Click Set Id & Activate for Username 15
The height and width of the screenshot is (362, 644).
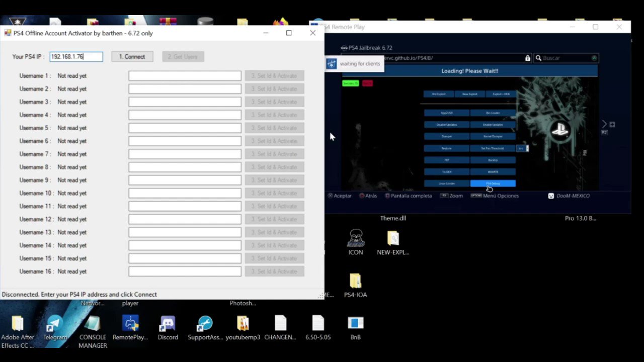tap(274, 258)
